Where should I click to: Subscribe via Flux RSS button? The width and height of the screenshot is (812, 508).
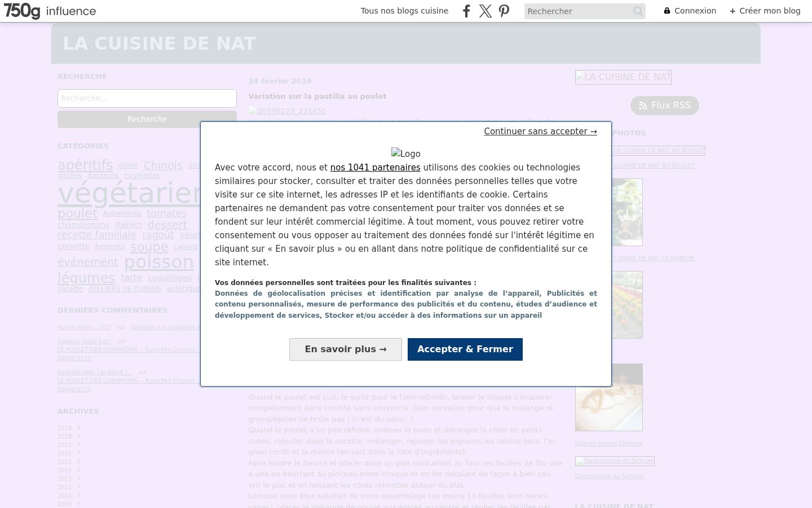[665, 106]
